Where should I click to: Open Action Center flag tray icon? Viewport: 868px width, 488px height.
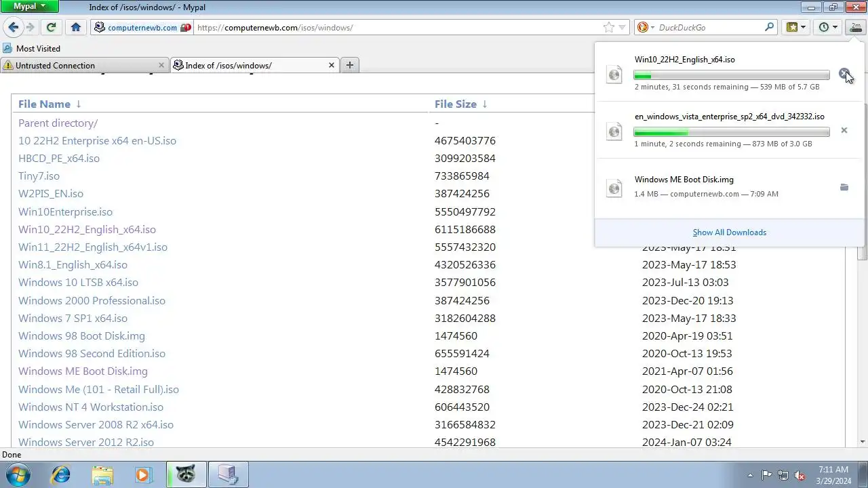coord(766,475)
